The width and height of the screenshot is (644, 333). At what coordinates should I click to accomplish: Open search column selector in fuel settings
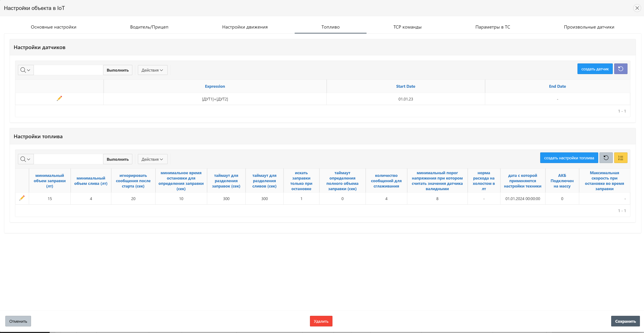(x=26, y=159)
